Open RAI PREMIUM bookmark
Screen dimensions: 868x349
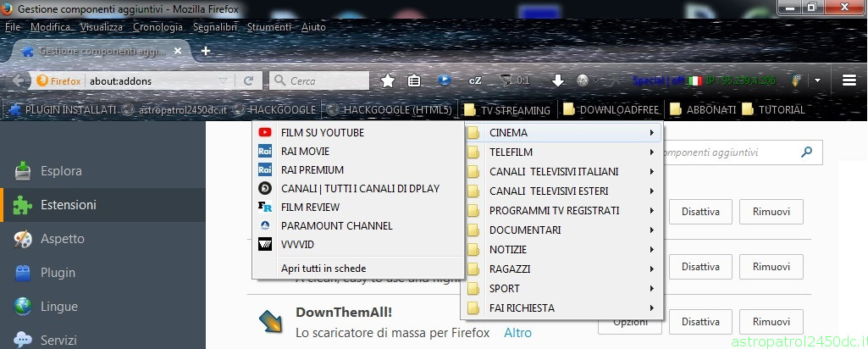tap(357, 170)
